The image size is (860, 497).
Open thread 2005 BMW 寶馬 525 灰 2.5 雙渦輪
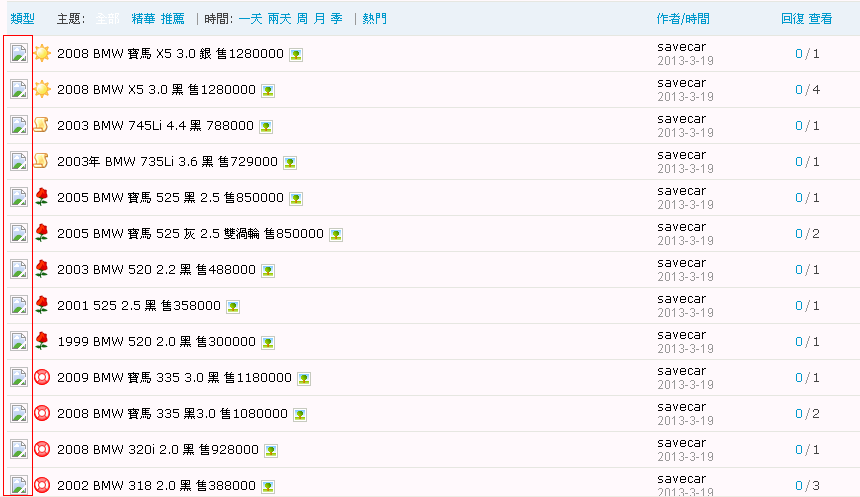190,234
